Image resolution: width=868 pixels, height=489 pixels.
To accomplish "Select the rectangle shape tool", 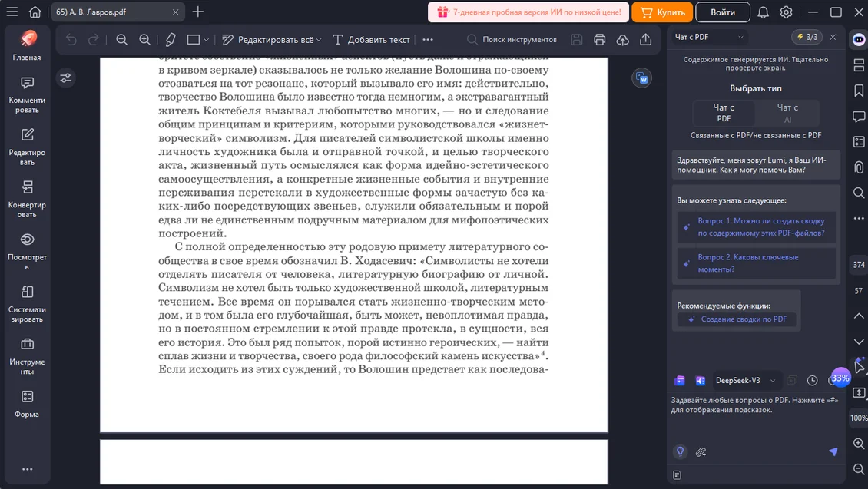I will [x=194, y=39].
